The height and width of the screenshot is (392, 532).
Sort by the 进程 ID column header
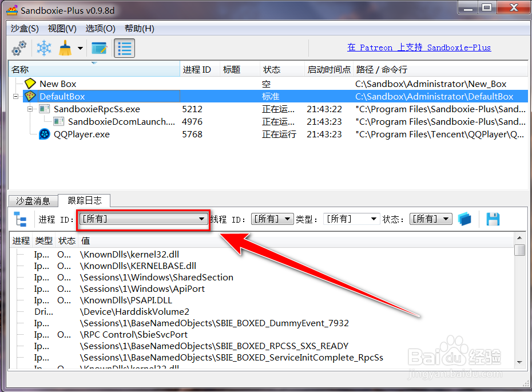coord(200,70)
